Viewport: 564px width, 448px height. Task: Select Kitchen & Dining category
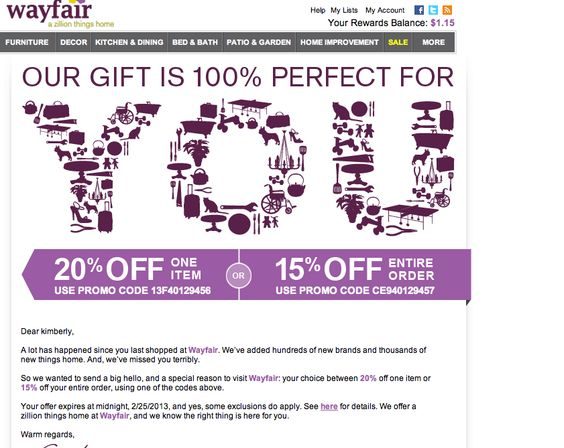(129, 42)
